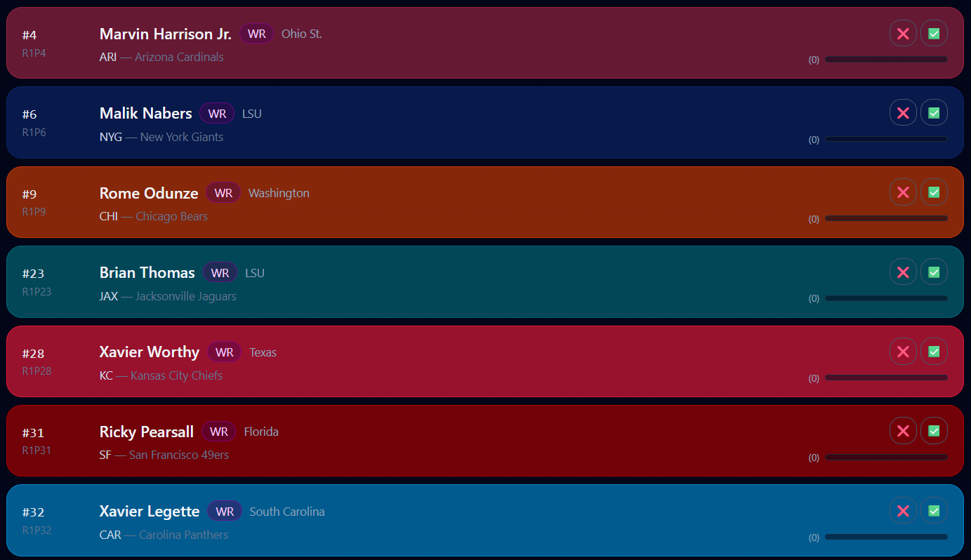Screen dimensions: 971x560
Task: Click the rating bar on Malik Nabers' row
Action: [886, 139]
